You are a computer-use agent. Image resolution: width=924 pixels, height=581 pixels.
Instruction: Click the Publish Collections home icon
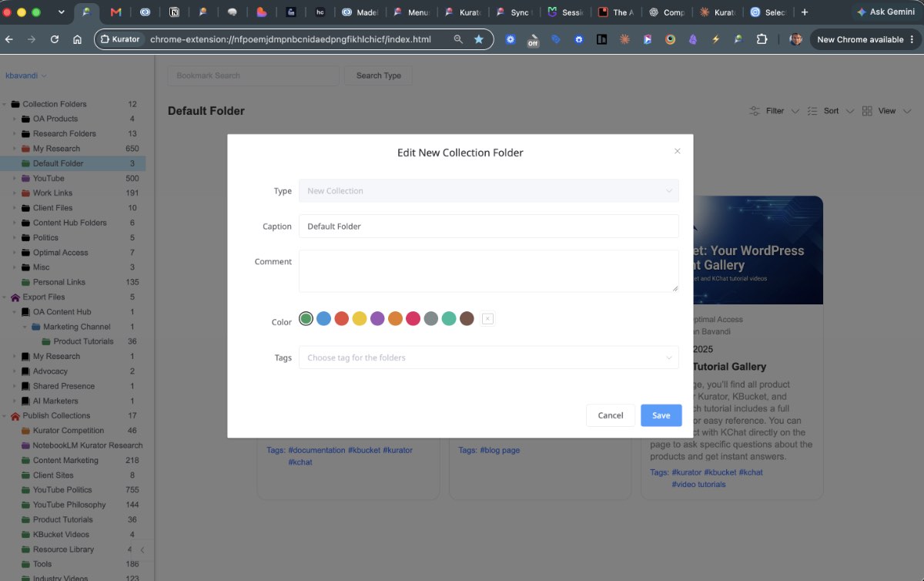15,415
